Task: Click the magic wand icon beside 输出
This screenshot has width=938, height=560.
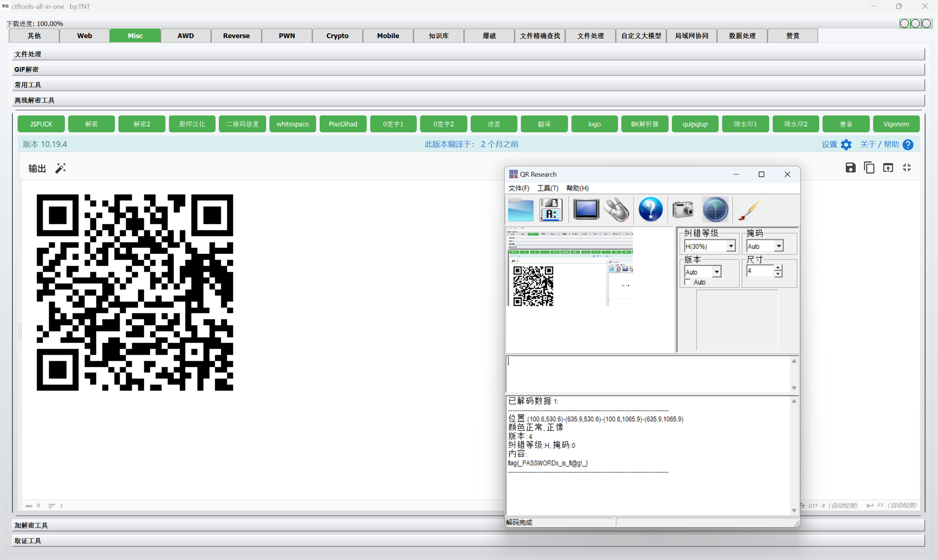Action: (x=60, y=168)
